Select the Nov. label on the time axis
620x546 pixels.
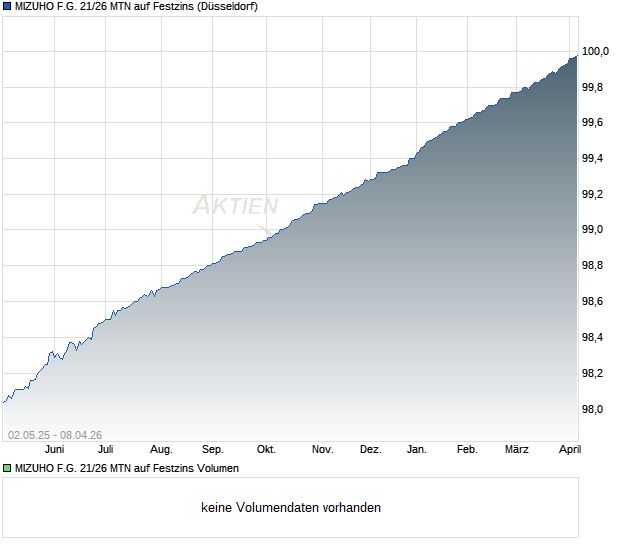tap(323, 450)
